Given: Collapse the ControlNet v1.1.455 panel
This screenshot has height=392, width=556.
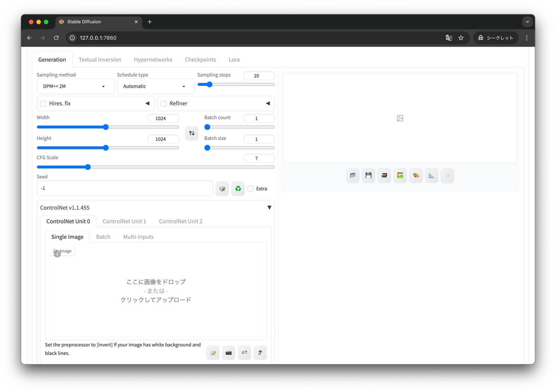Looking at the screenshot, I should [269, 208].
